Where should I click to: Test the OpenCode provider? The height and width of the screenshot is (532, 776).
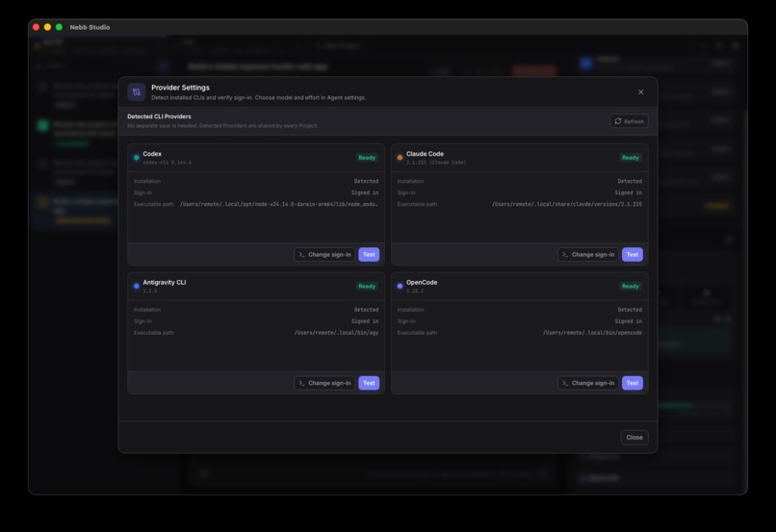tap(632, 383)
